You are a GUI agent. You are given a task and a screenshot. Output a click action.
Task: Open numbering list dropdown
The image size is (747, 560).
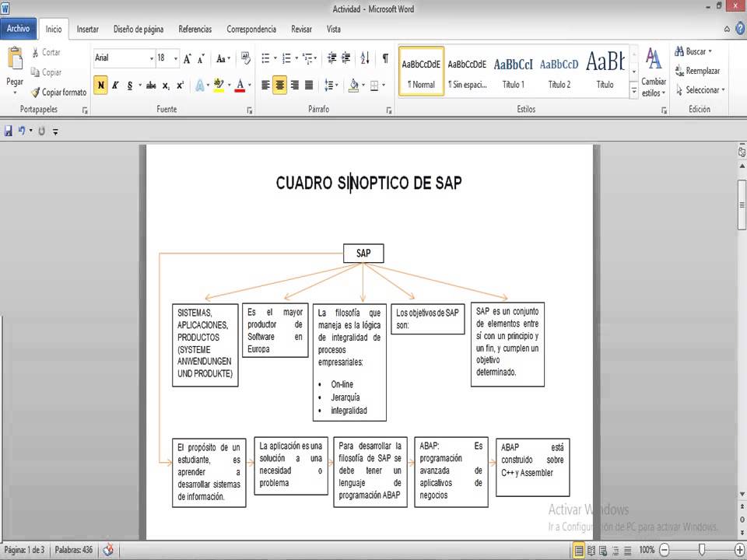click(296, 58)
